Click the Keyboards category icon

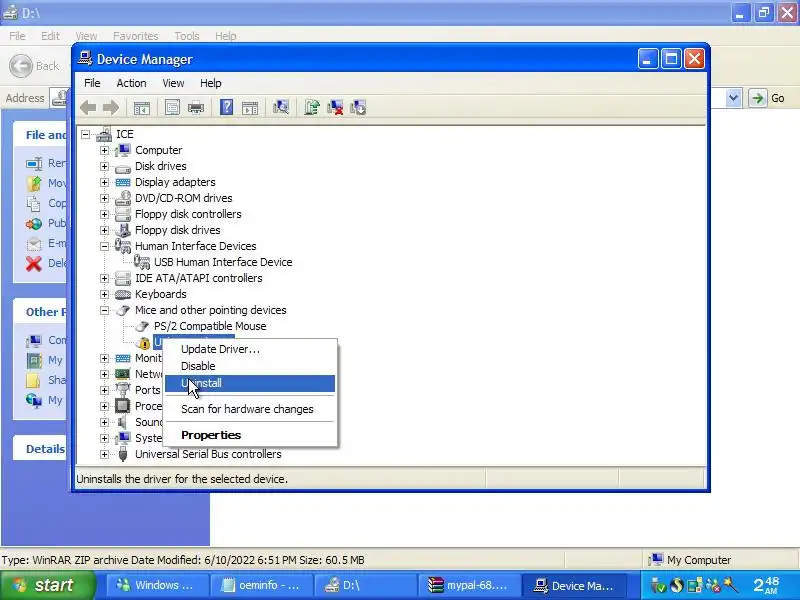pos(122,294)
